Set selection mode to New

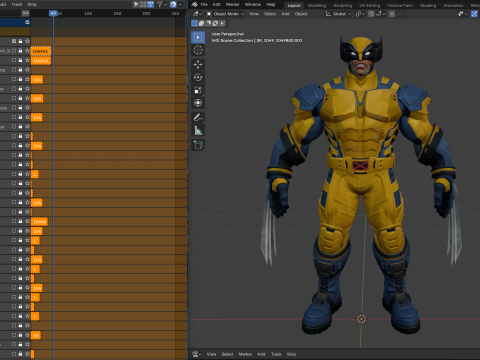point(194,23)
